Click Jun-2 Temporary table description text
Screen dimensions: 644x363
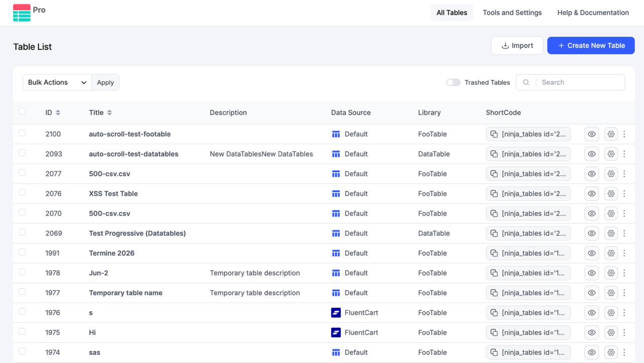point(255,273)
